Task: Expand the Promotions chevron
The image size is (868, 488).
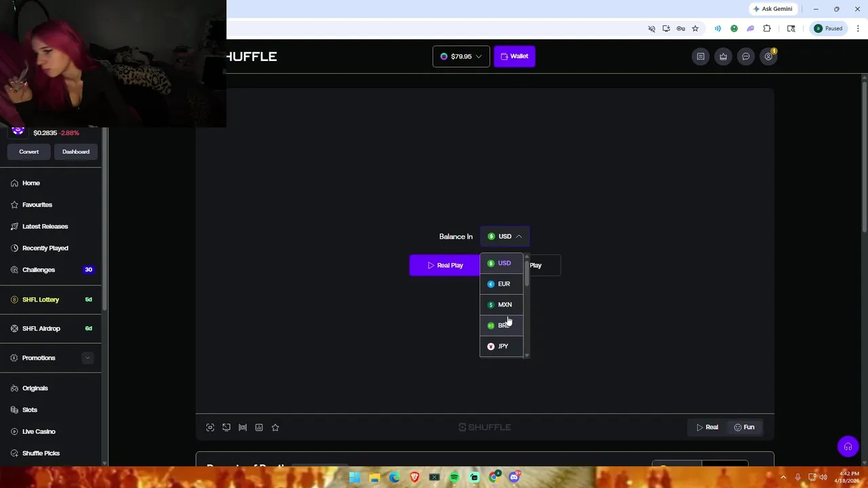Action: [87, 358]
